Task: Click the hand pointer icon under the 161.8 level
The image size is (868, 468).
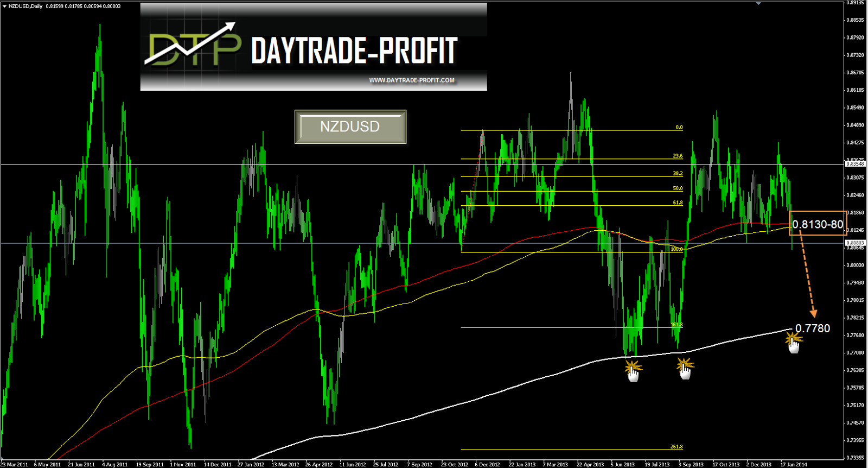Action: (x=686, y=372)
